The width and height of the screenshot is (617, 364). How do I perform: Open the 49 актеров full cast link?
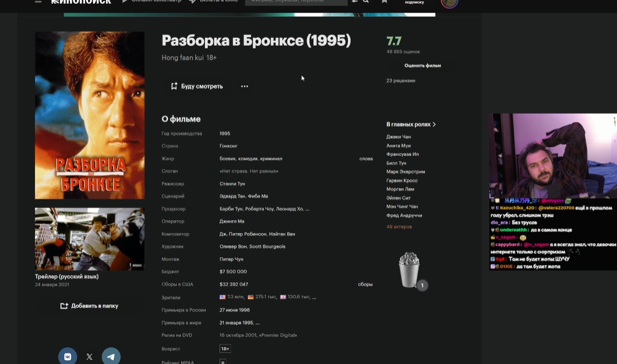pyautogui.click(x=399, y=226)
